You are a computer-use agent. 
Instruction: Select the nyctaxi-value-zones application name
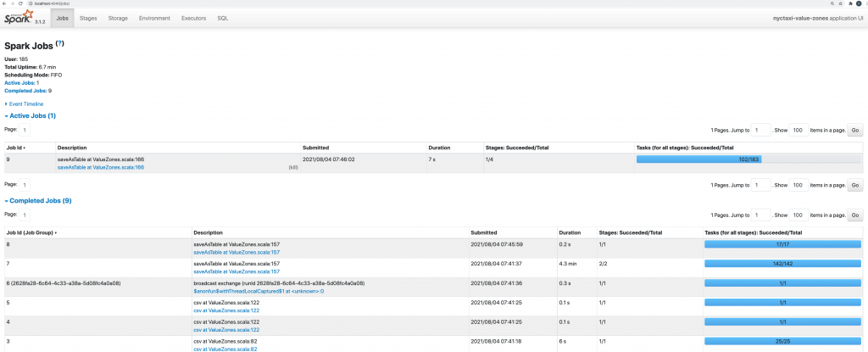point(799,19)
